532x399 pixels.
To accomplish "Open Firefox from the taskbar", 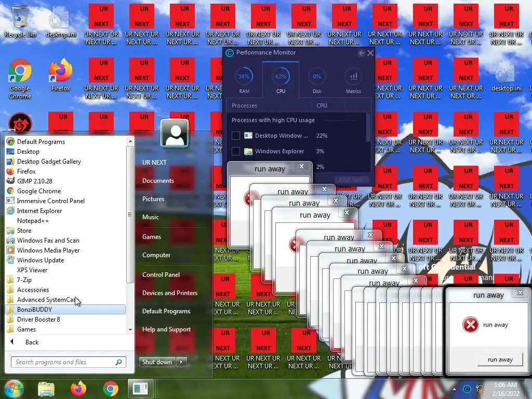I will (x=78, y=389).
